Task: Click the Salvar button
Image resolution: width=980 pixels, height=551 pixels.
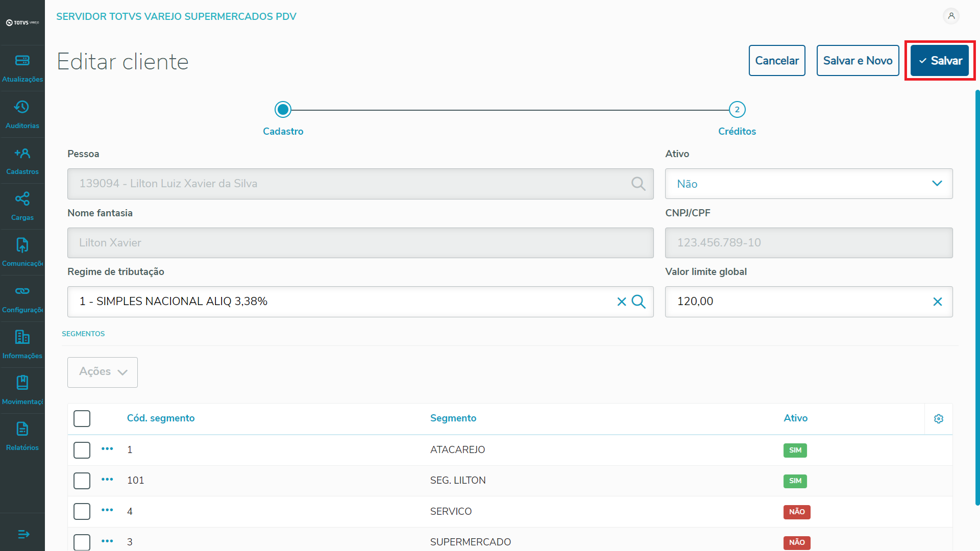Action: pyautogui.click(x=939, y=61)
